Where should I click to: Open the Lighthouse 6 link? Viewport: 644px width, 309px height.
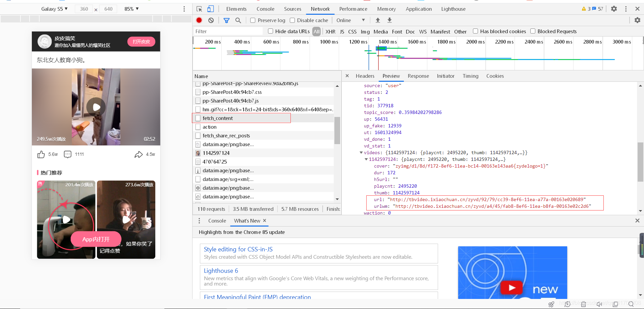pos(221,271)
